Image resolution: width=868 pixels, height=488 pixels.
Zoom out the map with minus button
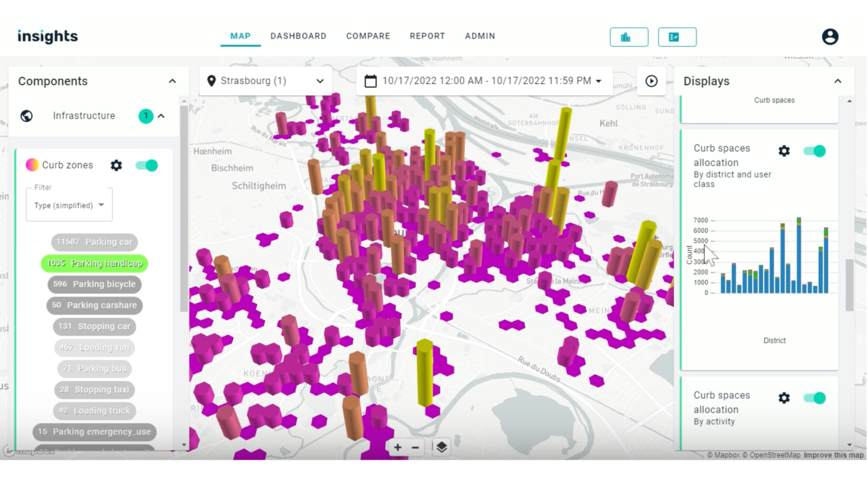tap(415, 447)
